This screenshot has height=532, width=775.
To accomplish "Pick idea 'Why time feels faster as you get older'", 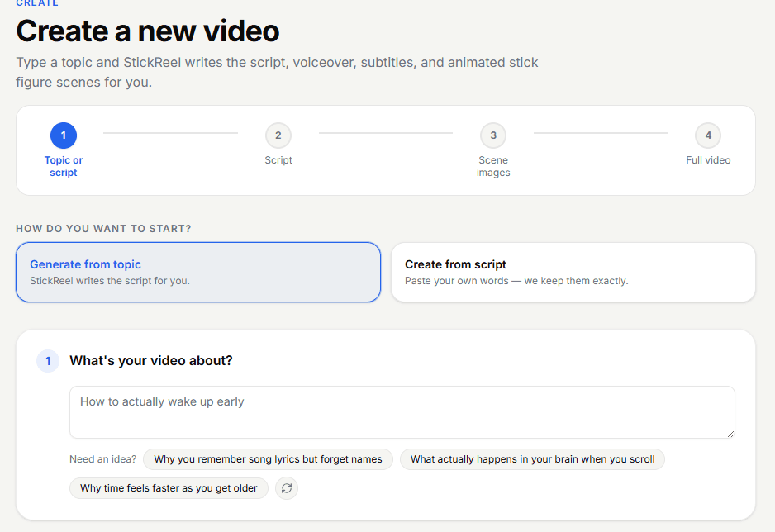I will click(169, 488).
